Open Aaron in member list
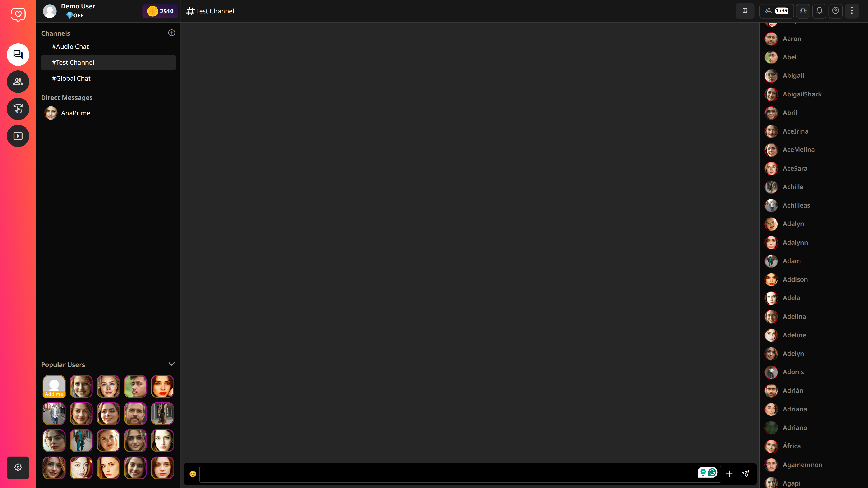The height and width of the screenshot is (488, 868). [x=814, y=39]
